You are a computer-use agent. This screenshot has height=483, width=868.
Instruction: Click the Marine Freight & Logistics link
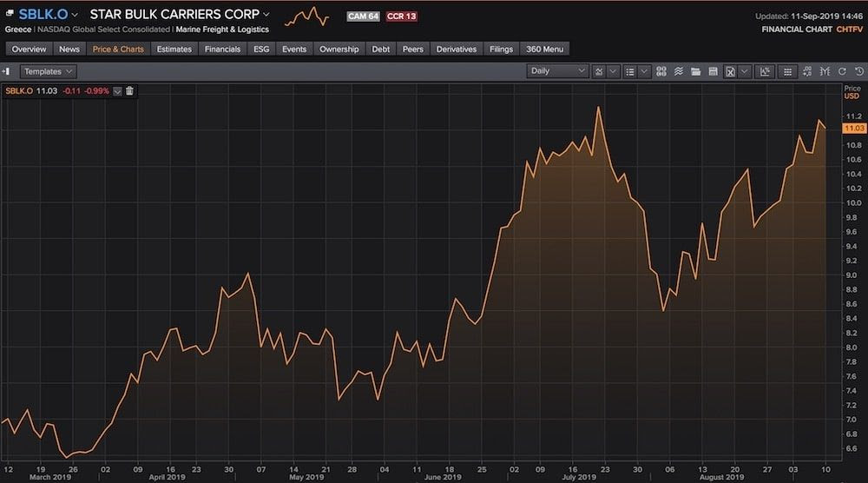pos(222,30)
